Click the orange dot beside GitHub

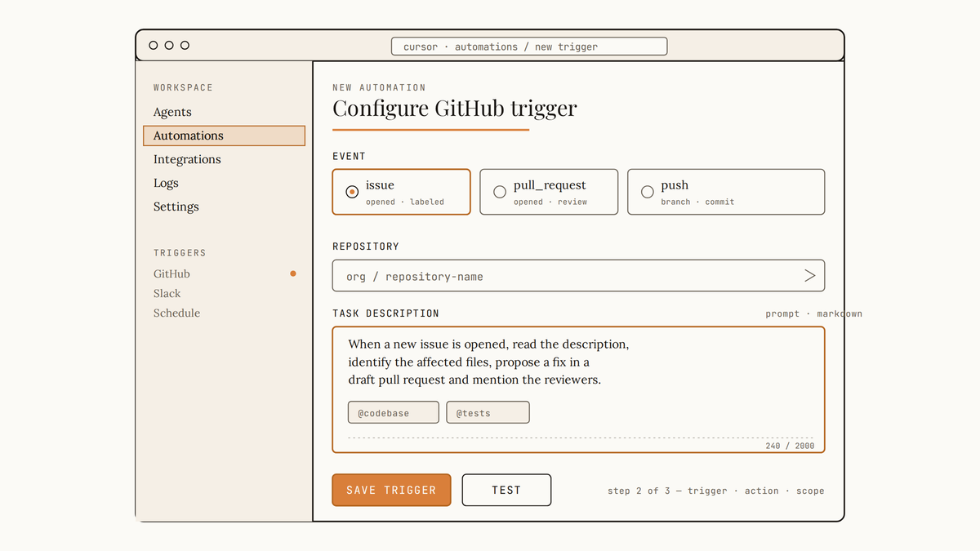point(293,274)
